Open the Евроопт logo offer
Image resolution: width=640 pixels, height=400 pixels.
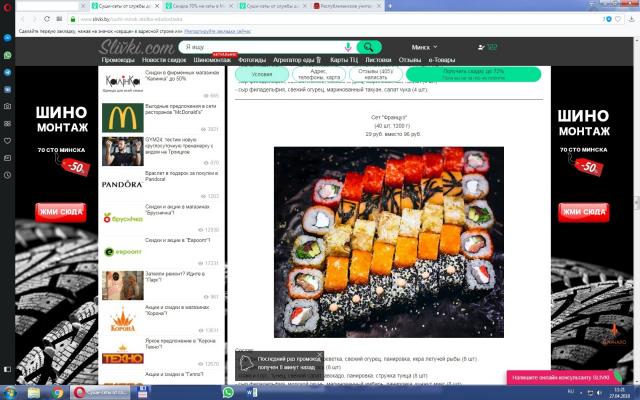point(121,252)
